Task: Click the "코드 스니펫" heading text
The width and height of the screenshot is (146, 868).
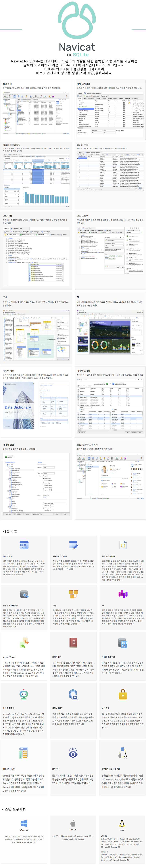Action: tap(83, 216)
